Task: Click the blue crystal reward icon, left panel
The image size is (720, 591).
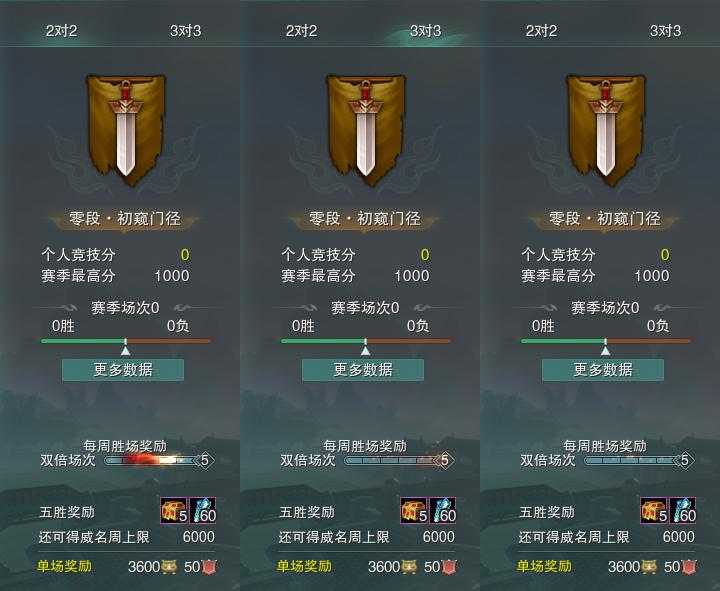Action: pyautogui.click(x=202, y=510)
